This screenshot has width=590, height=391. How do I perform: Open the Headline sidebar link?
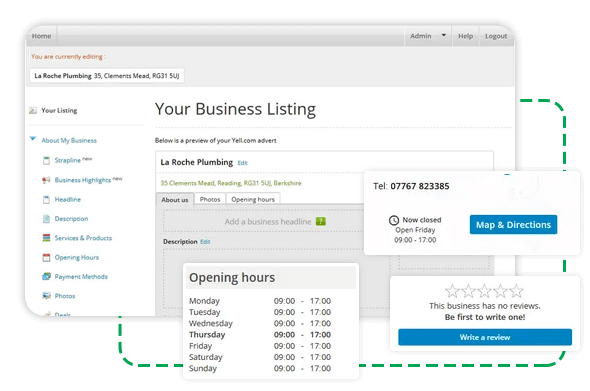click(x=68, y=199)
